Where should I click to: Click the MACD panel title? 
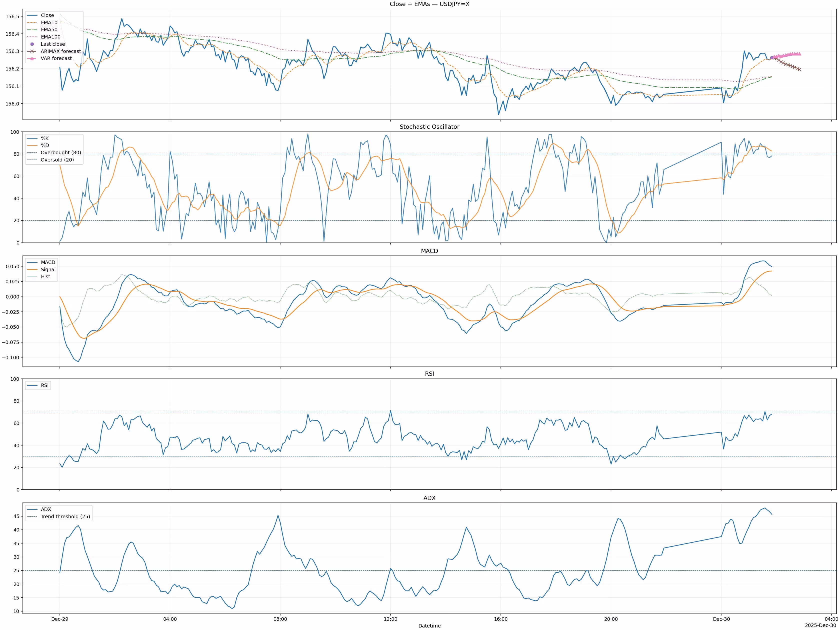[x=429, y=251]
